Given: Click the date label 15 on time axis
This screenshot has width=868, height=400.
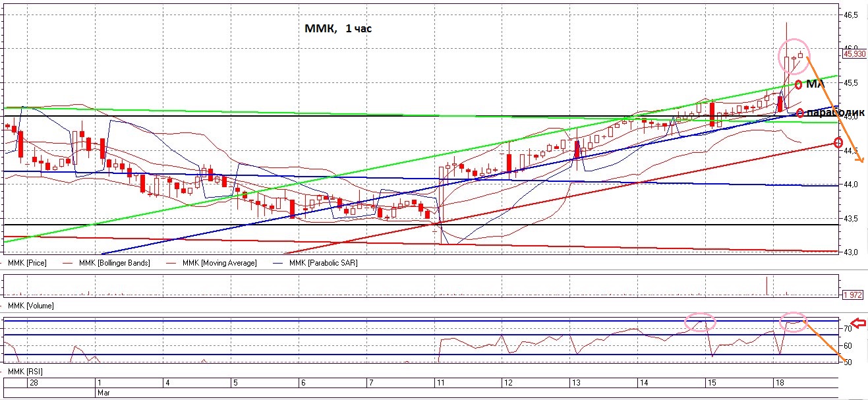Looking at the screenshot, I should (711, 383).
